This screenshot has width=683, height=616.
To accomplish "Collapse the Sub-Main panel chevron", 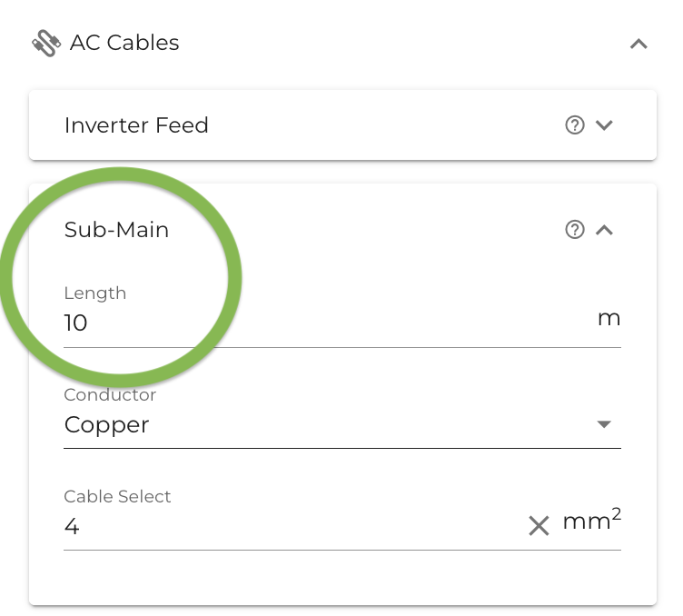I will [x=604, y=230].
